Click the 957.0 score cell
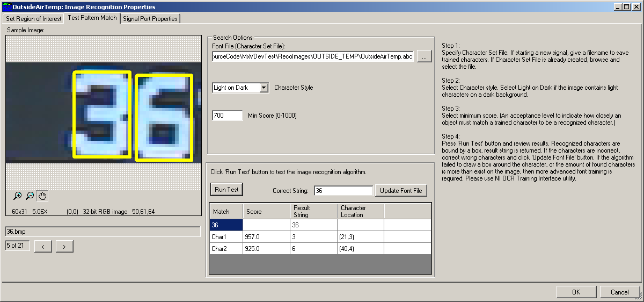This screenshot has width=644, height=302. click(266, 237)
